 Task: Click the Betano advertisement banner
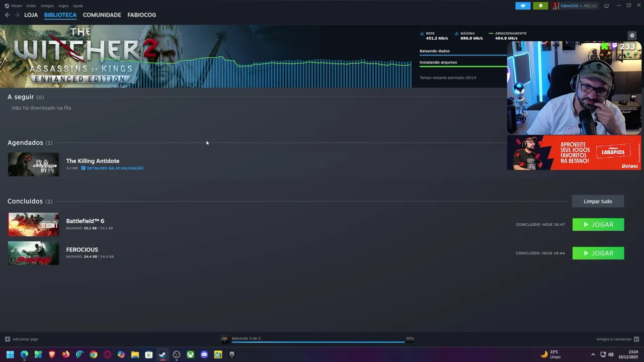coord(574,152)
